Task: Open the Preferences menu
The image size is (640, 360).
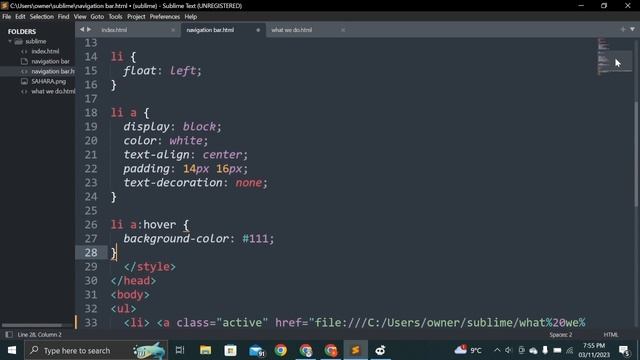Action: (164, 17)
